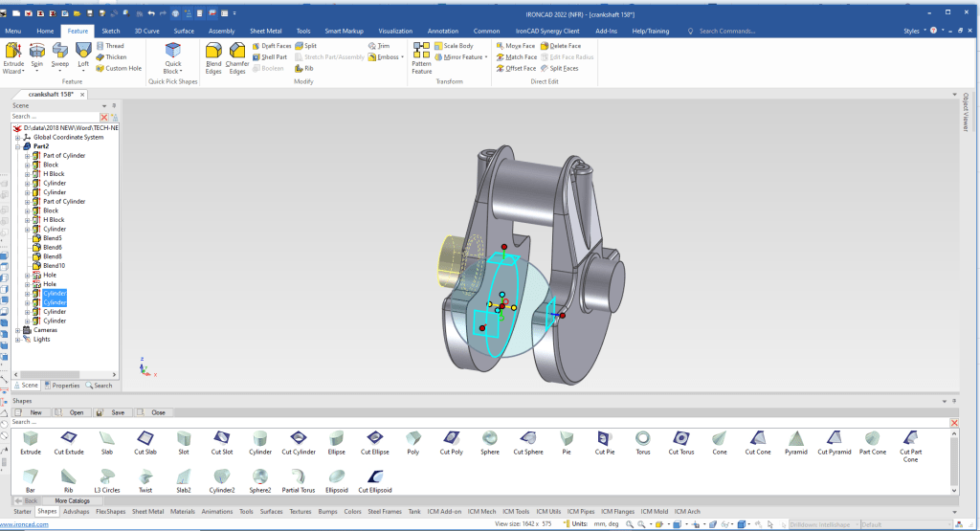Open the Mirror Feature dropdown arrow
The width and height of the screenshot is (980, 531).
pos(485,57)
